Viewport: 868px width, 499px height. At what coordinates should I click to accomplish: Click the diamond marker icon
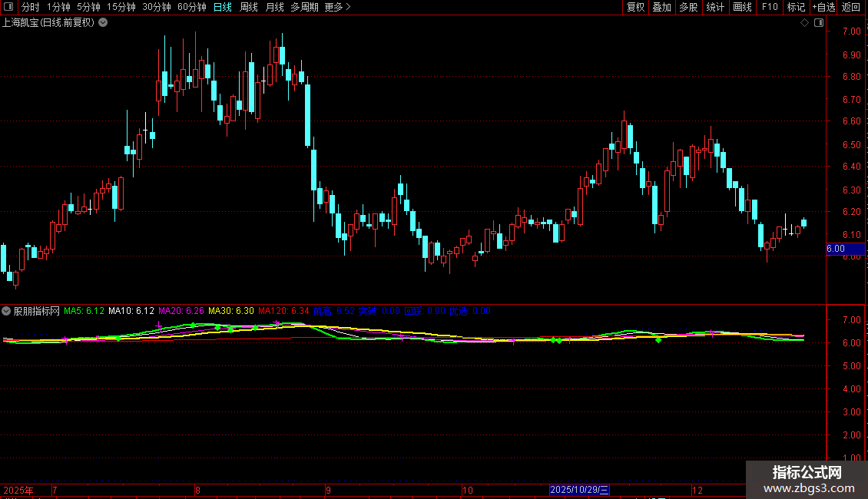[805, 23]
